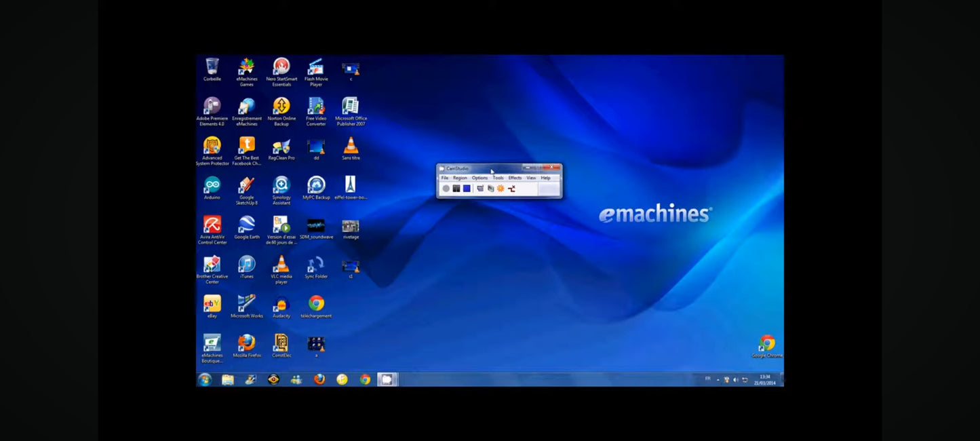Click the blue Stop square in CamStudio toolbar

[467, 189]
